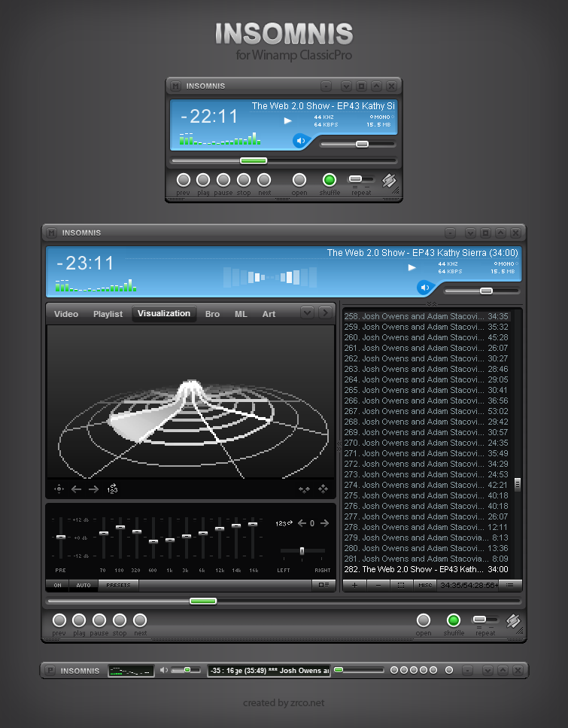Click the equalizer layout icon at bottom right
Image resolution: width=568 pixels, height=728 pixels.
click(x=323, y=585)
